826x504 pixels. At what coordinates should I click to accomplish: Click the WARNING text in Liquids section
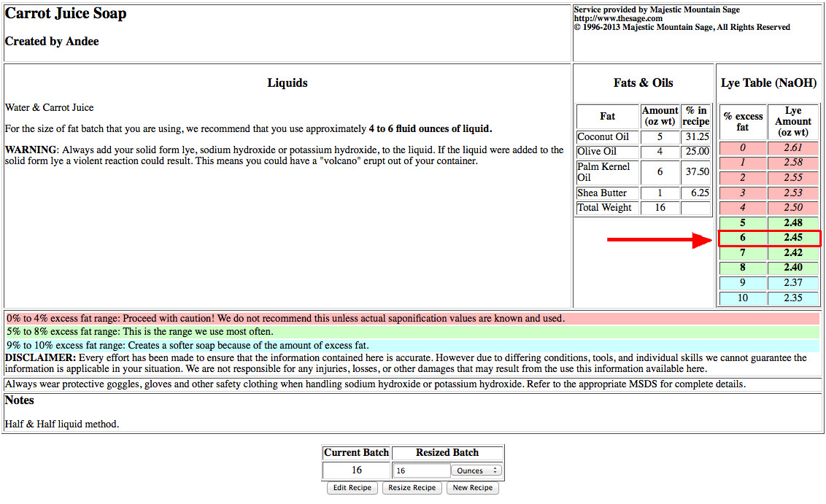[31, 150]
